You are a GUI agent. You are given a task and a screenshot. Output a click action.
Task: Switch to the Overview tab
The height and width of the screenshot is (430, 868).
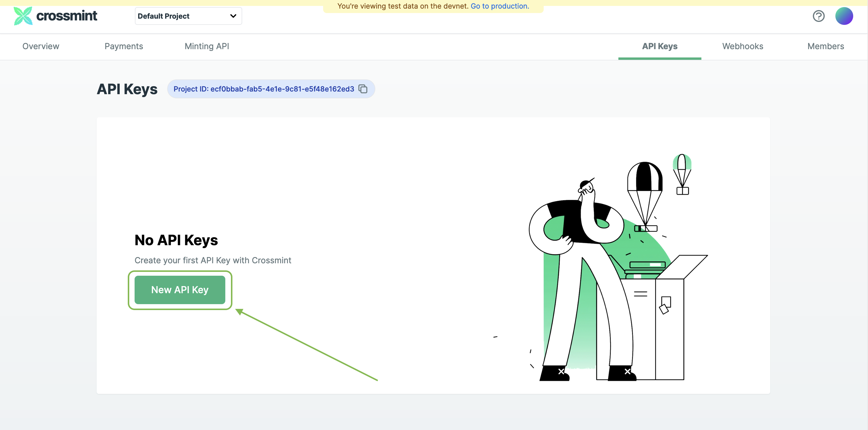click(41, 46)
